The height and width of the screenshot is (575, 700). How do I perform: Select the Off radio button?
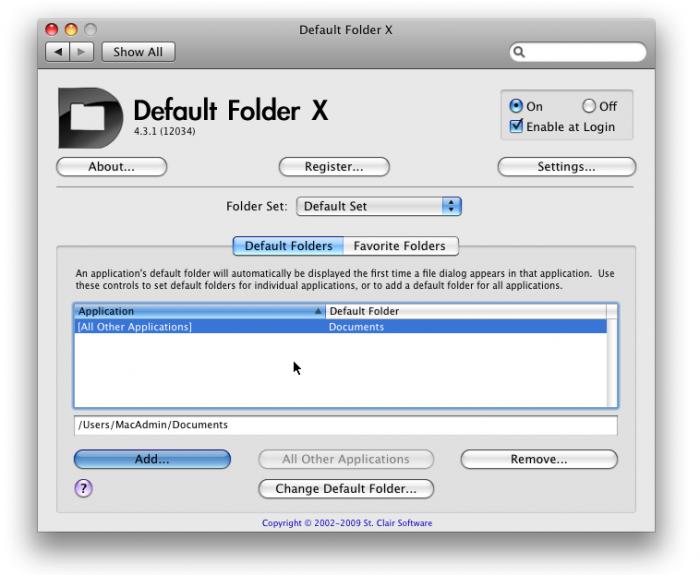click(x=588, y=106)
